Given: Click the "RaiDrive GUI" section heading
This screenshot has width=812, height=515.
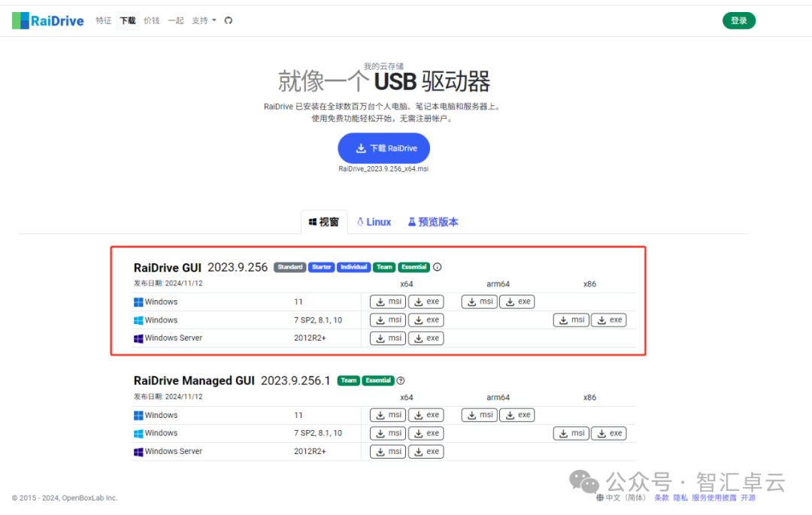Looking at the screenshot, I should click(167, 268).
